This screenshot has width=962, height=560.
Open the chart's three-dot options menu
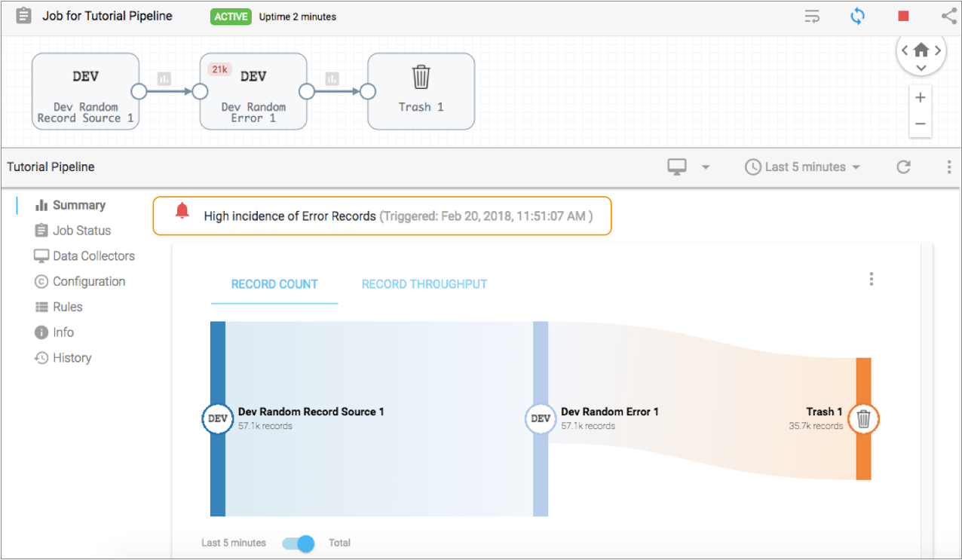point(871,280)
